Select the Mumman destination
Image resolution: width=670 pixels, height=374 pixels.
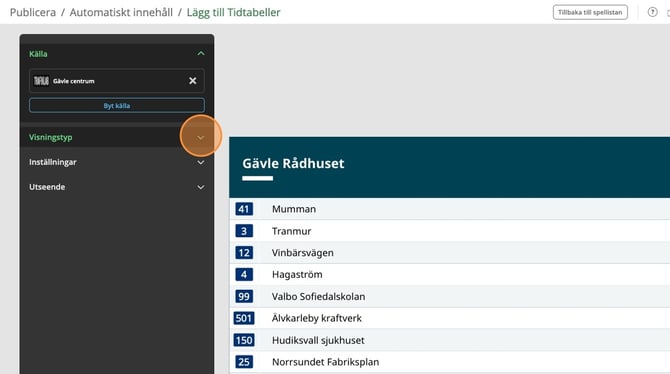[x=294, y=209]
